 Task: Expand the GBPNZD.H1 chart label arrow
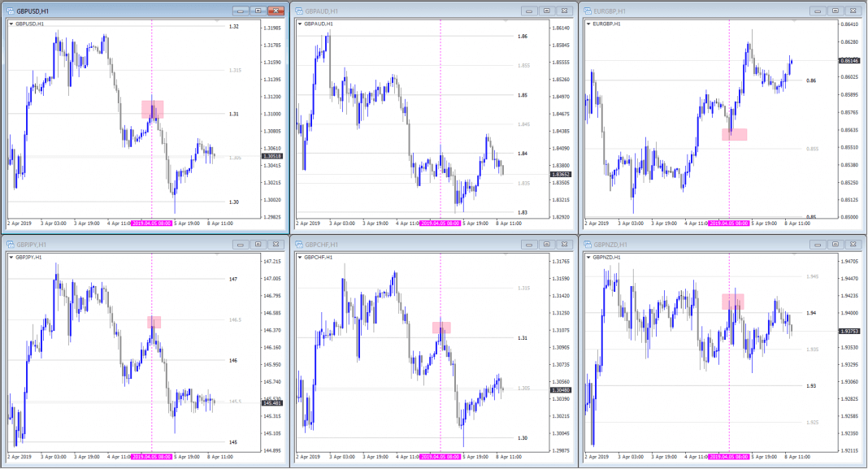(x=588, y=258)
